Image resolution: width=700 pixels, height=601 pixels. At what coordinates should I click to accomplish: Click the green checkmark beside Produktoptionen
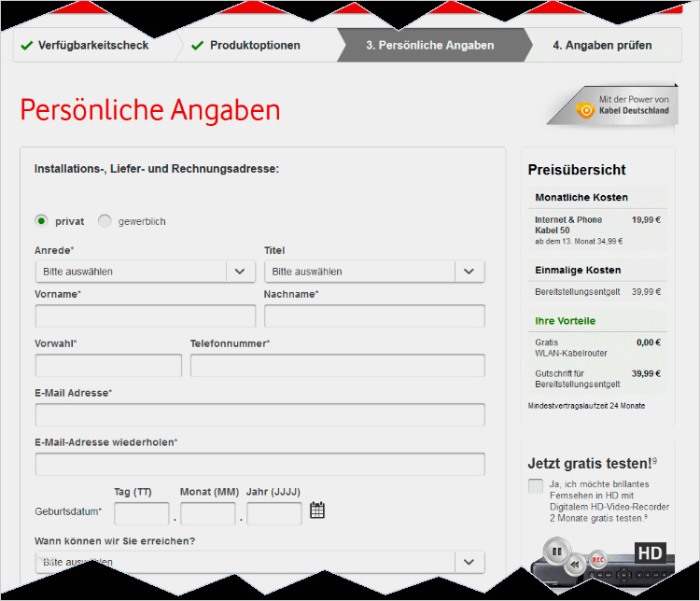197,45
